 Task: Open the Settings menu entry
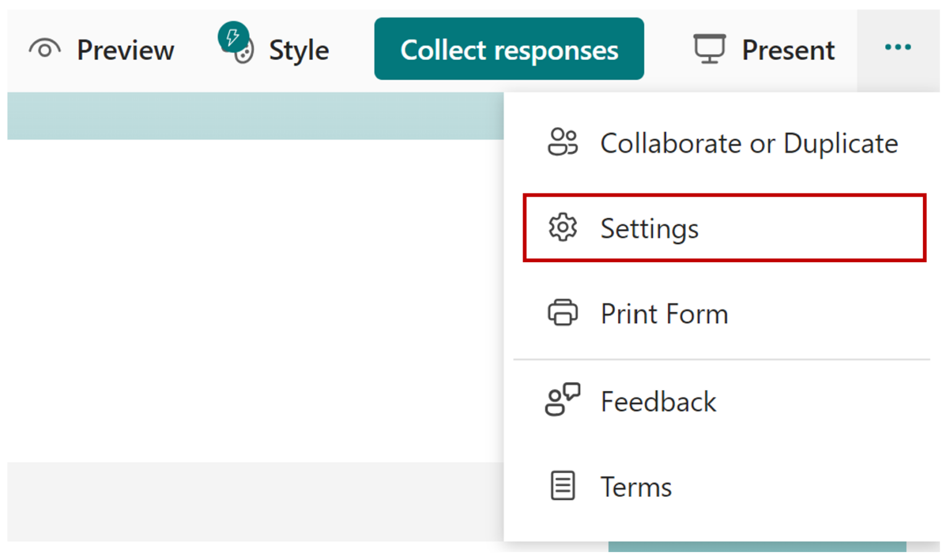[x=649, y=228]
